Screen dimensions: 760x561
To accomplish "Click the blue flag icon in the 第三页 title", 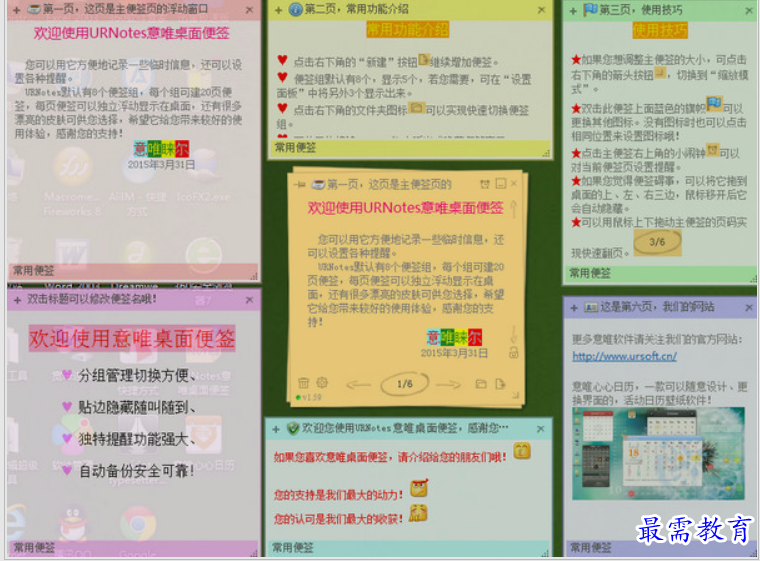I will (x=590, y=9).
